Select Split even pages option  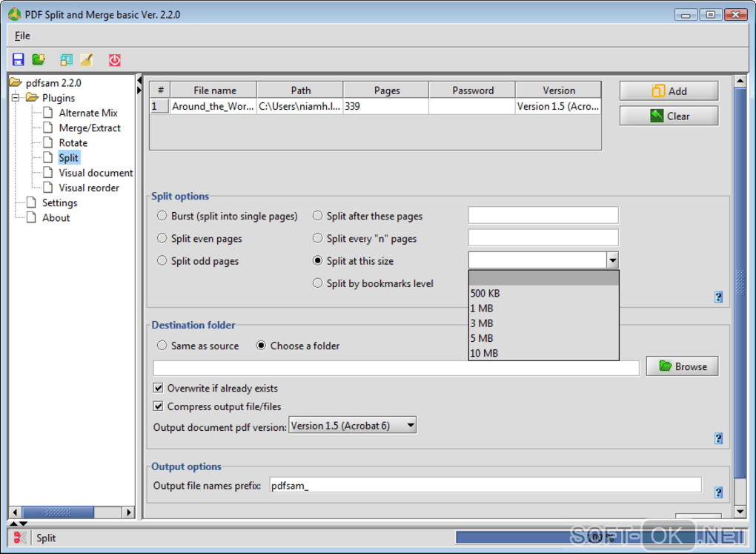click(x=162, y=238)
